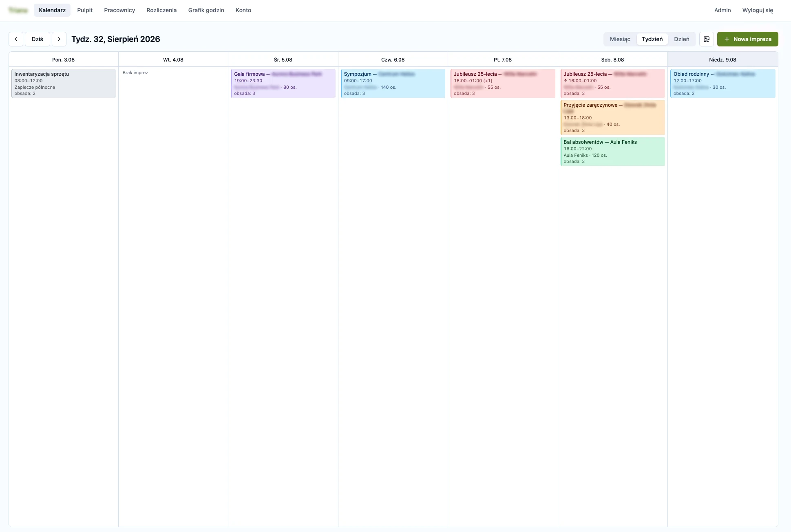The image size is (791, 532).
Task: Click the Pt. 7.08 day header
Action: click(x=503, y=59)
